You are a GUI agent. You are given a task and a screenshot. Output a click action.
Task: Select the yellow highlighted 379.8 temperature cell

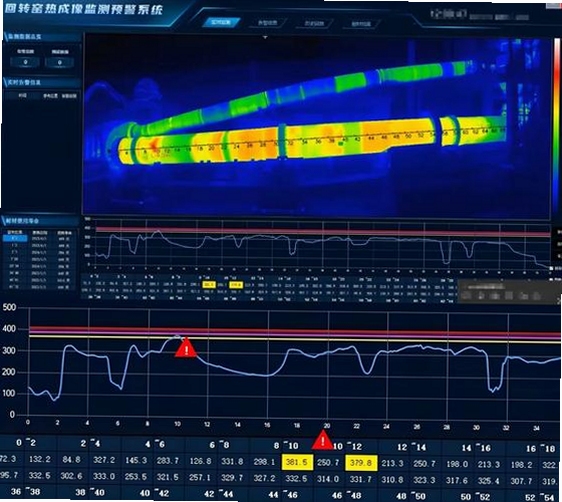click(x=361, y=463)
